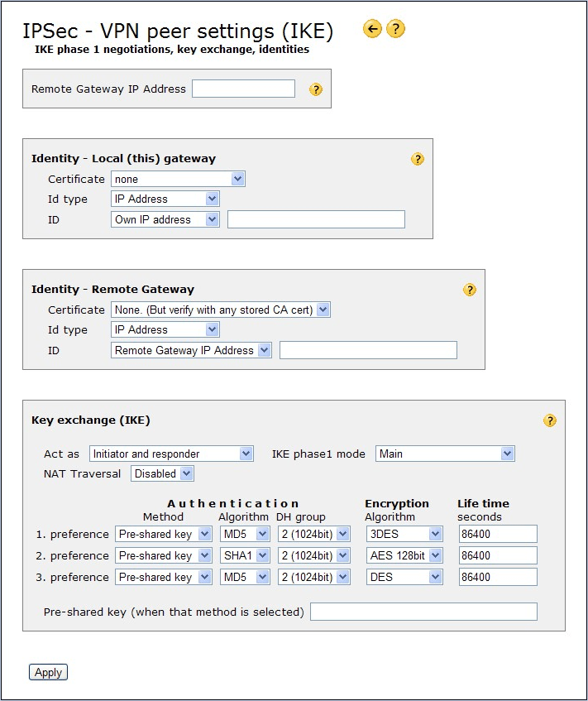This screenshot has width=588, height=701.
Task: Click the Remote Gateway IP Address field
Action: click(243, 89)
